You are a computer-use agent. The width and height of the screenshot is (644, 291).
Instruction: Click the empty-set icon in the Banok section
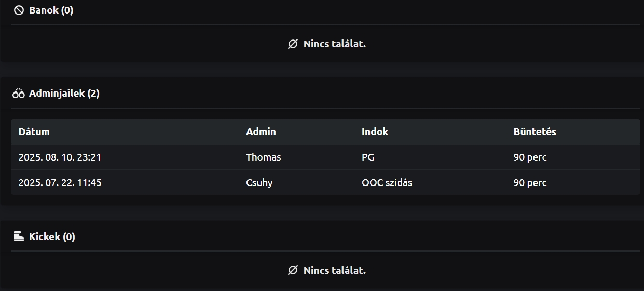click(x=293, y=44)
